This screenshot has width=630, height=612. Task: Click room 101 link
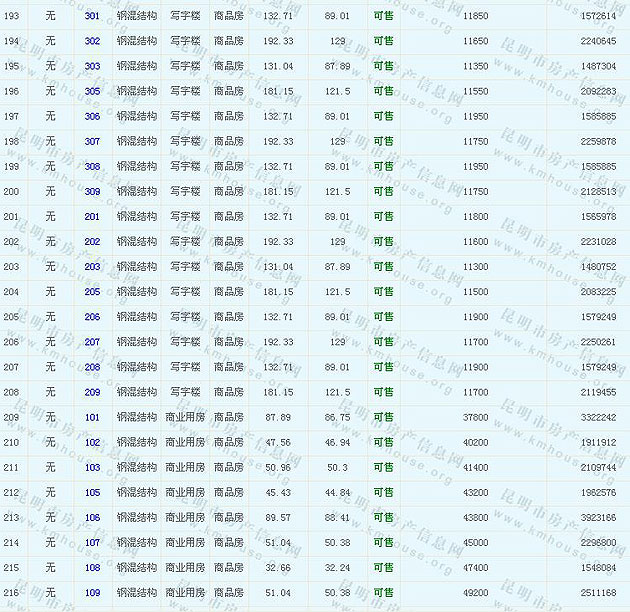tap(92, 417)
